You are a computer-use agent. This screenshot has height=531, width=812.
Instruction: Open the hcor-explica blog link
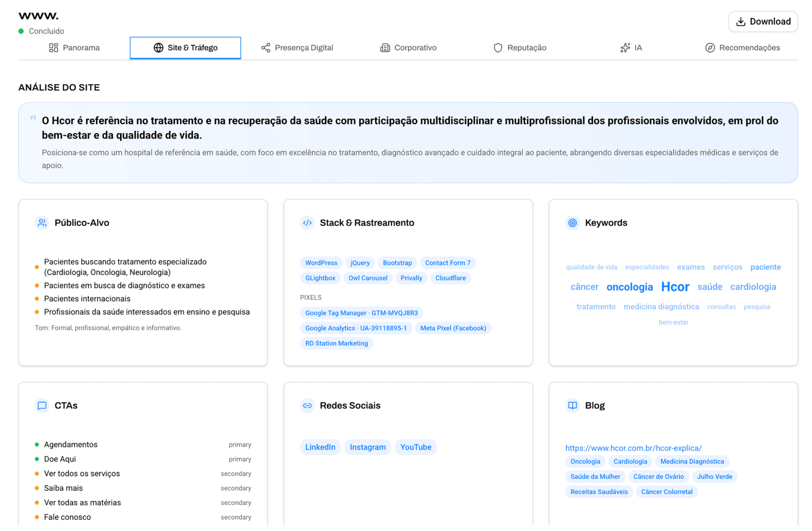(x=633, y=448)
